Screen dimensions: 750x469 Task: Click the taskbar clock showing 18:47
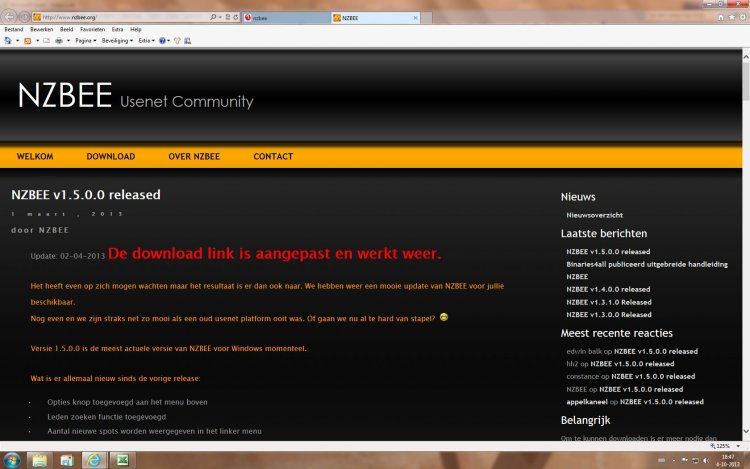(728, 460)
